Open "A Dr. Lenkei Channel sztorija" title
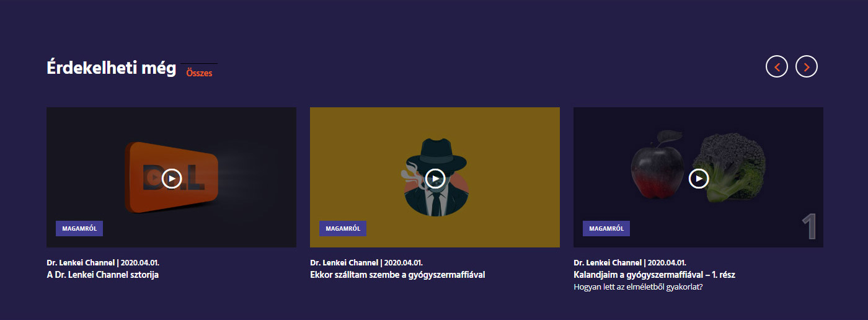Viewport: 868px width, 320px height. [103, 275]
